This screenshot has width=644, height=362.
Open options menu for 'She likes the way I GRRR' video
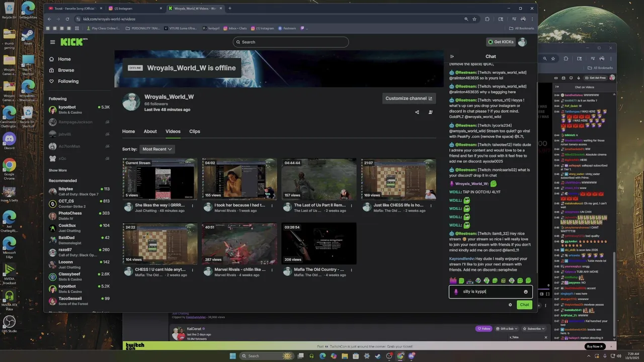[192, 206]
